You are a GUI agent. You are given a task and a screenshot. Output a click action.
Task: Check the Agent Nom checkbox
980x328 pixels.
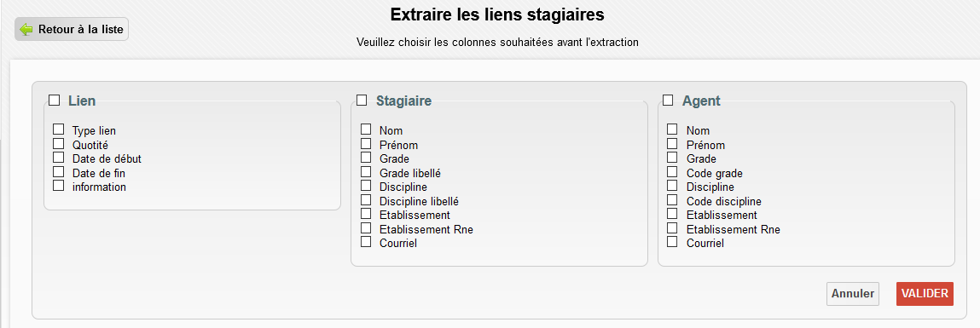tap(672, 129)
